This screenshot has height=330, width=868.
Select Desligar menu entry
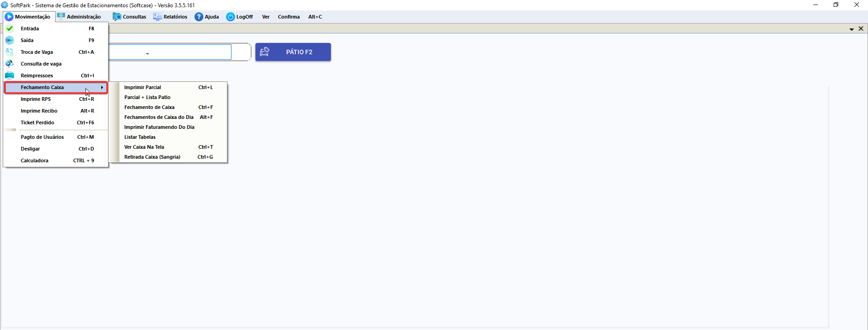tap(56, 149)
